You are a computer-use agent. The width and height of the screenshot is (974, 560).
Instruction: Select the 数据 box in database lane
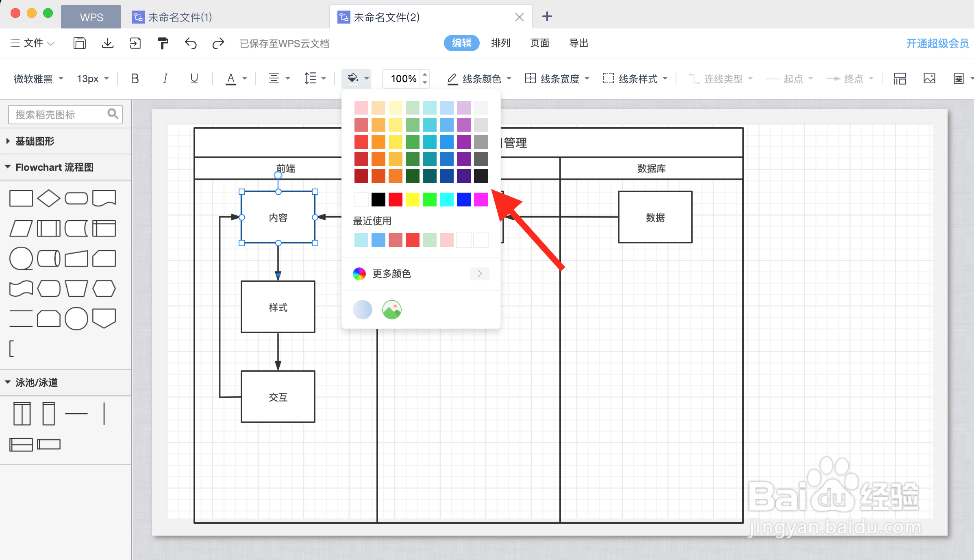pyautogui.click(x=655, y=217)
